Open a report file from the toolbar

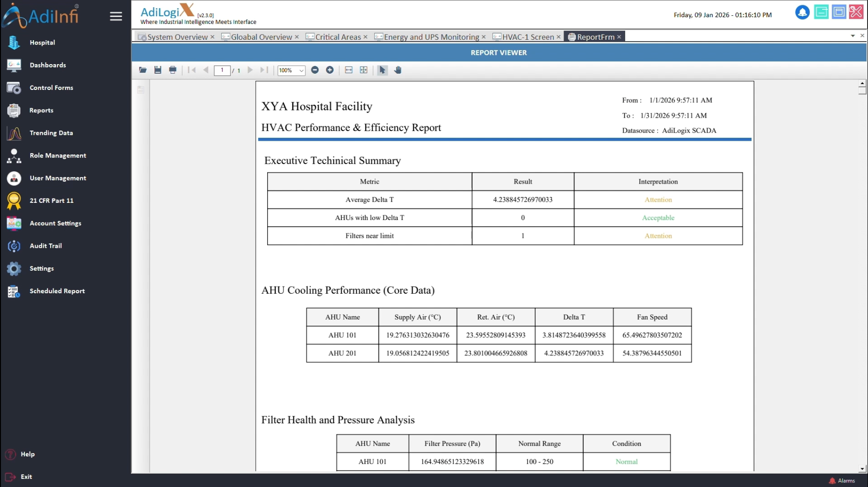(142, 70)
